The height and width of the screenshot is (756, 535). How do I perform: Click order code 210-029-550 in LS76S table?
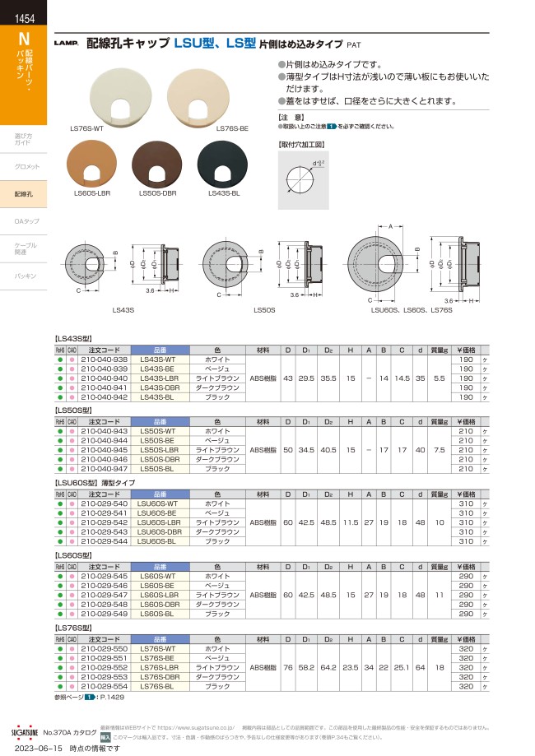(x=104, y=649)
